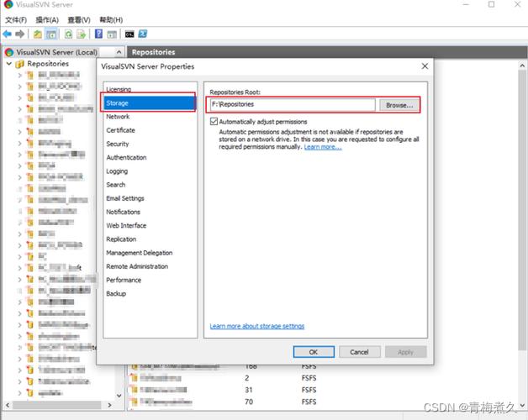Click FSFS in the row with 2
Image resolution: width=528 pixels, height=420 pixels.
point(309,378)
